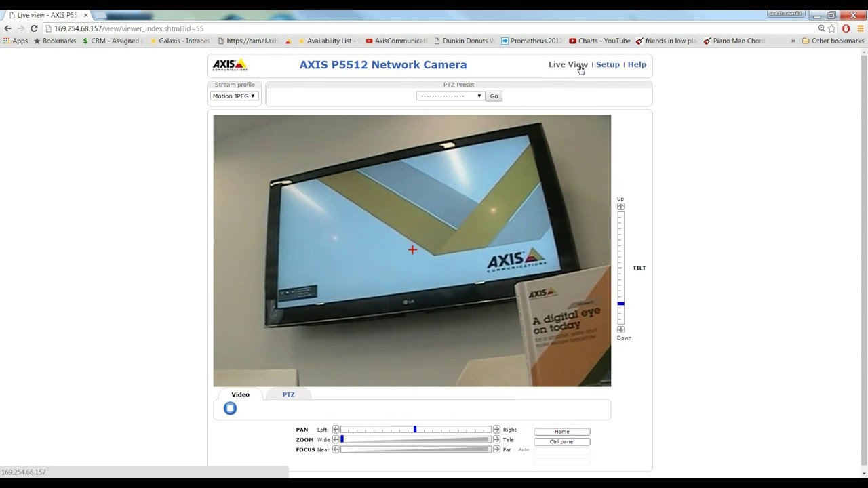Open the Ctrl panel button
This screenshot has width=868, height=488.
[561, 441]
